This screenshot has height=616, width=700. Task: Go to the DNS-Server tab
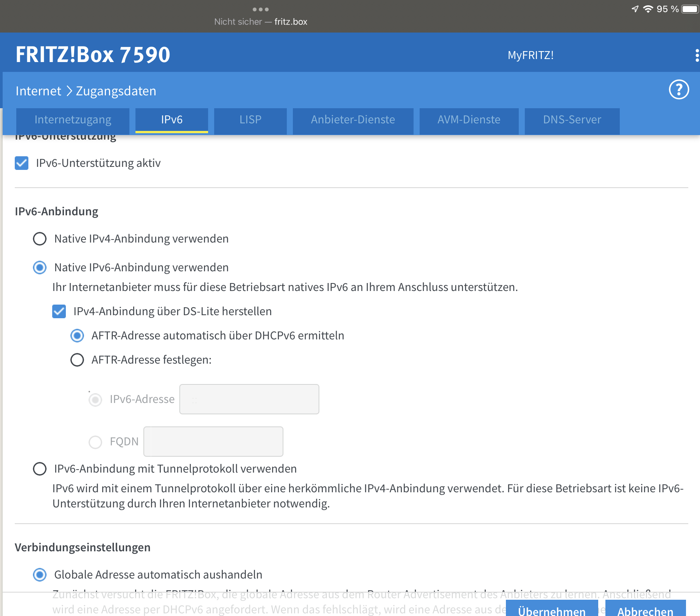tap(572, 121)
